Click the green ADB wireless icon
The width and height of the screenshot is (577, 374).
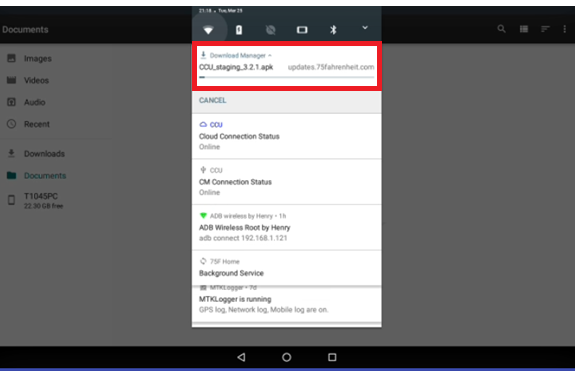click(x=203, y=216)
